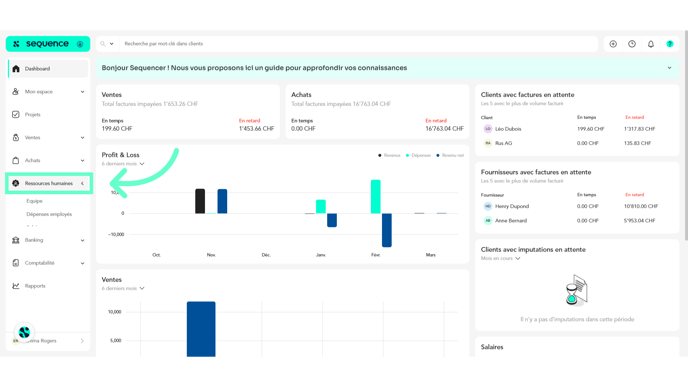This screenshot has width=688, height=387.
Task: Open the Profit & Loss period dropdown
Action: (x=123, y=164)
